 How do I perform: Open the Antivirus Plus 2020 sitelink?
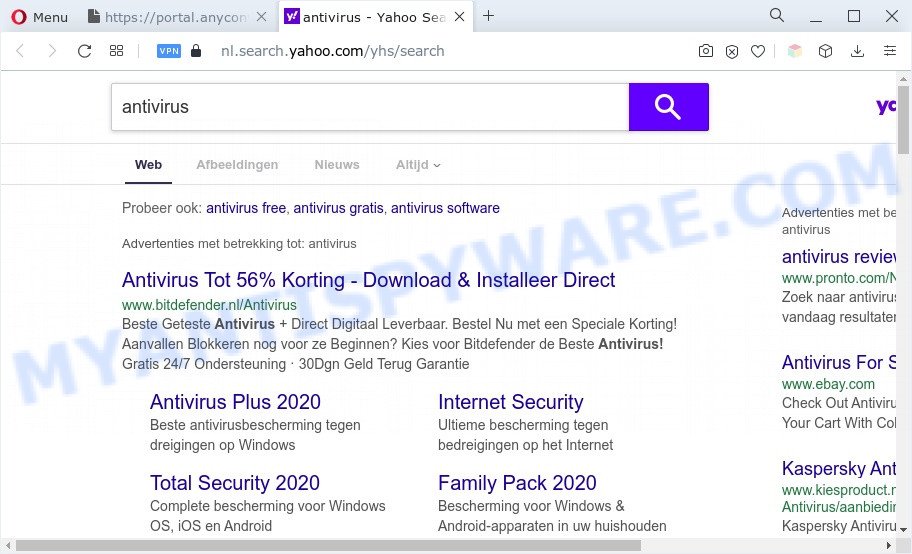tap(235, 402)
